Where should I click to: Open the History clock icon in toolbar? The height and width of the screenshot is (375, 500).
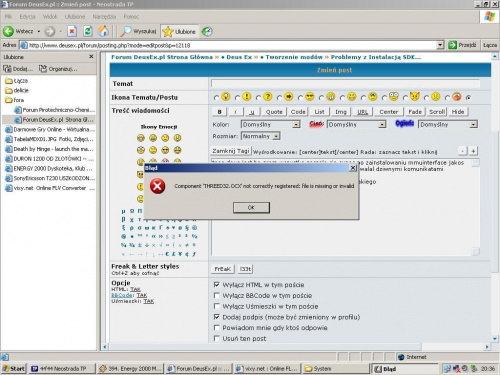coord(207,31)
